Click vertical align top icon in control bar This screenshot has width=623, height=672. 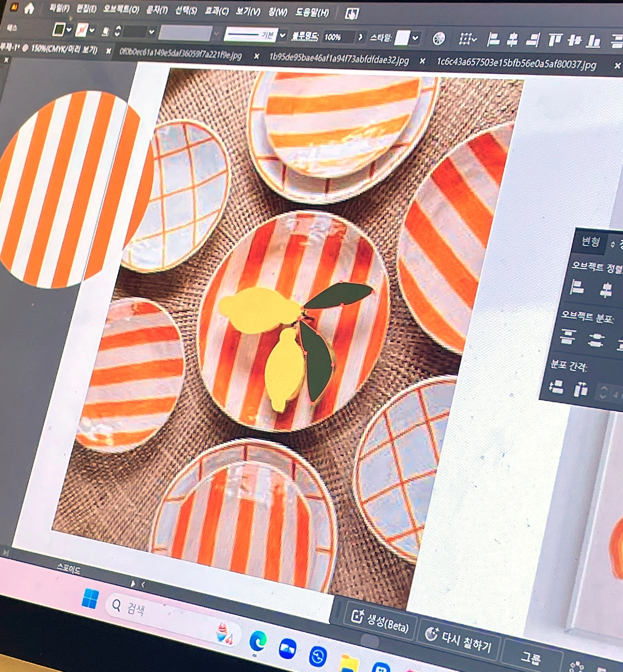click(x=555, y=40)
